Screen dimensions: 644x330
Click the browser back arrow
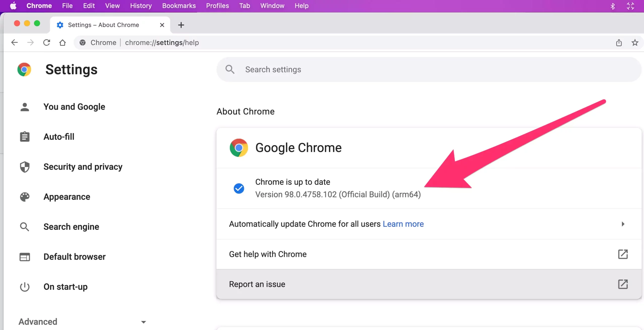pyautogui.click(x=15, y=42)
